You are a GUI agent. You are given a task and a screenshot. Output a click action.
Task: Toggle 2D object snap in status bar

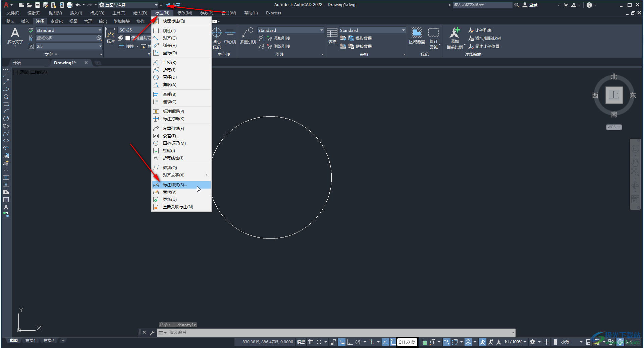[x=393, y=342]
